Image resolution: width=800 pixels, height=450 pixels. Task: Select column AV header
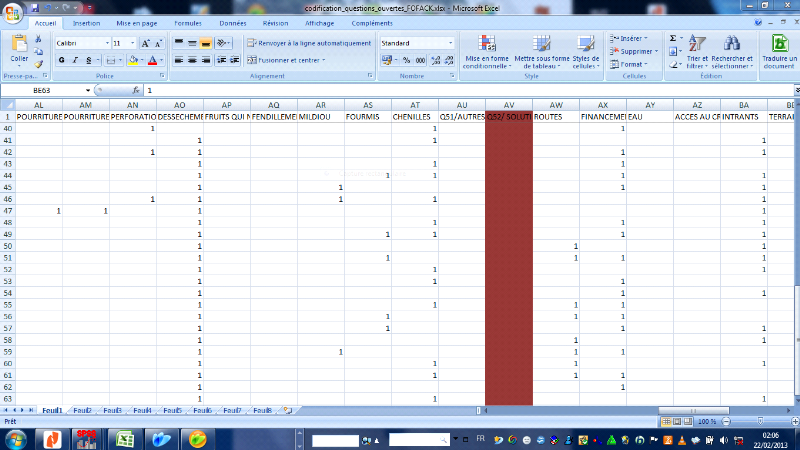point(509,105)
